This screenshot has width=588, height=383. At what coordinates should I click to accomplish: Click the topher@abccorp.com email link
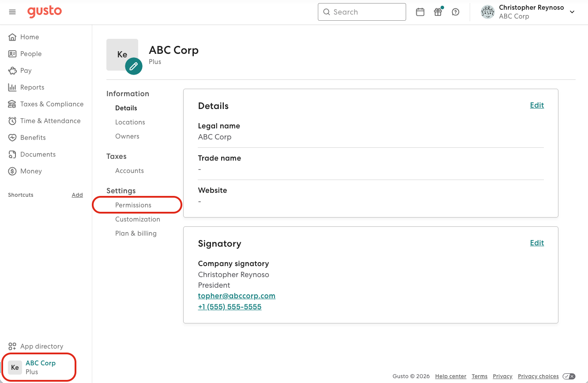pyautogui.click(x=237, y=296)
